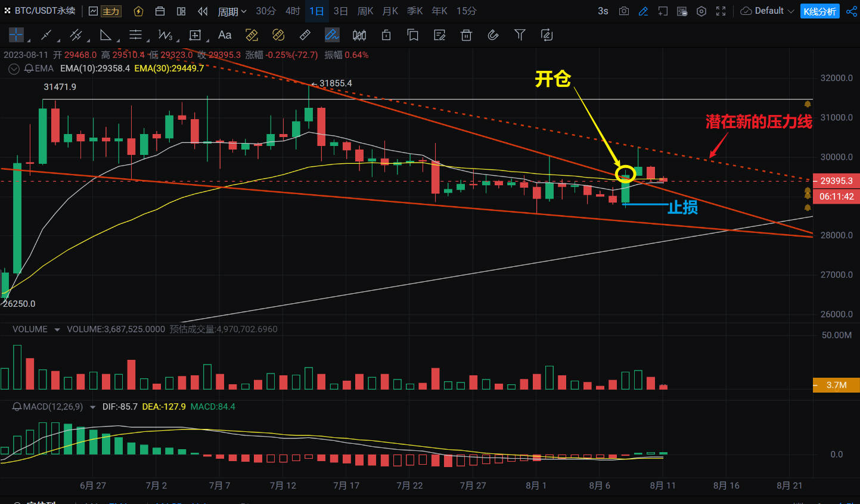Click the share icon
Screen dimensions: 860x504
852,11
